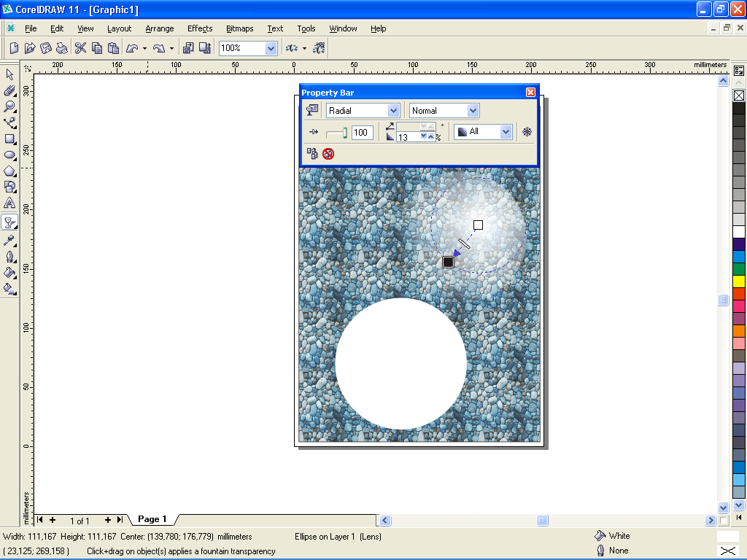Image resolution: width=747 pixels, height=560 pixels.
Task: Go to the first page button
Action: 40,519
